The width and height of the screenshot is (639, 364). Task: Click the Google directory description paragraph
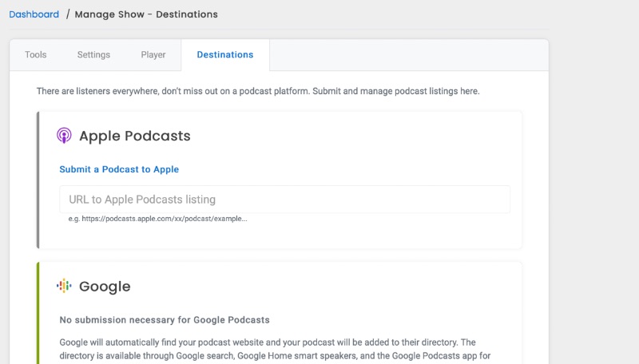click(x=275, y=350)
